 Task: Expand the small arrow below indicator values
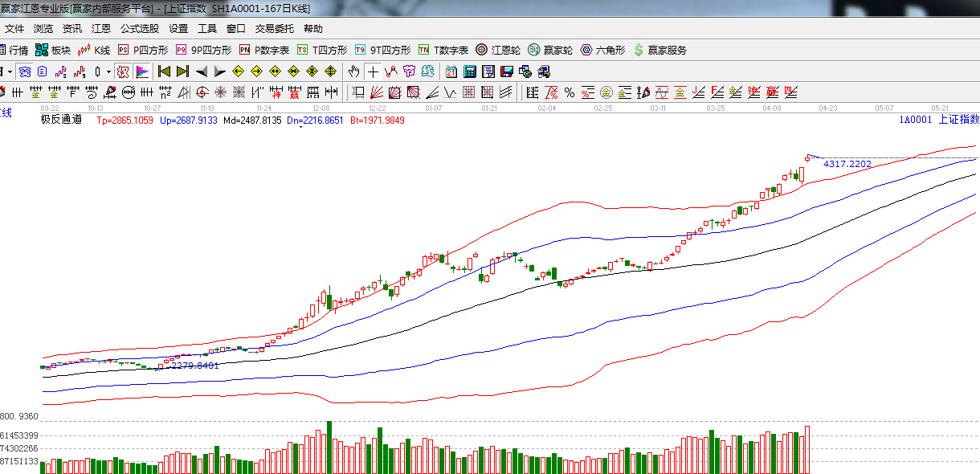(x=301, y=127)
